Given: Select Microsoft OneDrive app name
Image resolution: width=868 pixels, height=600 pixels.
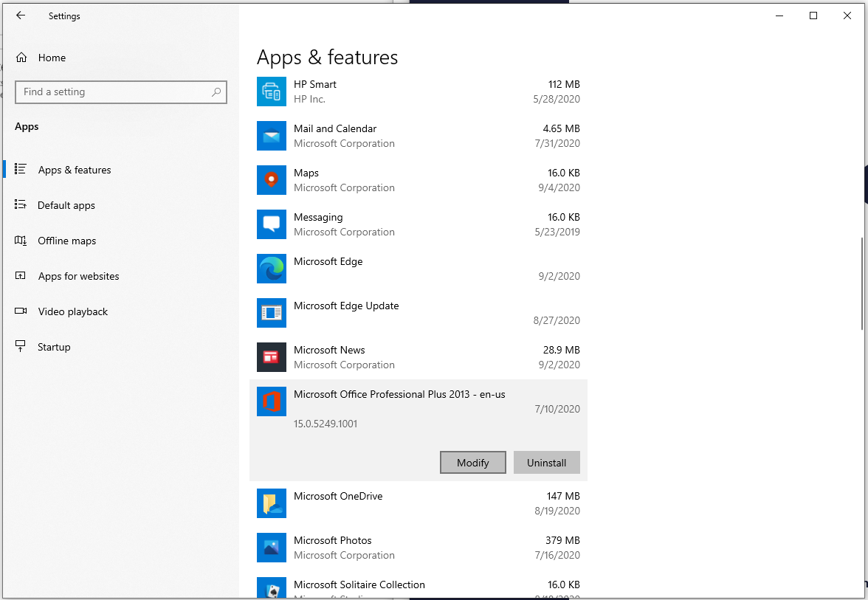Looking at the screenshot, I should pos(338,496).
